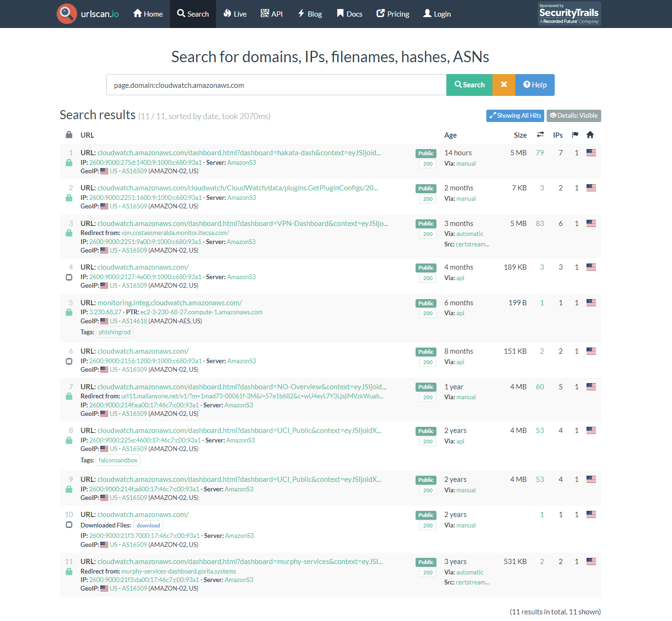Open the Pricing page link

pyautogui.click(x=393, y=14)
